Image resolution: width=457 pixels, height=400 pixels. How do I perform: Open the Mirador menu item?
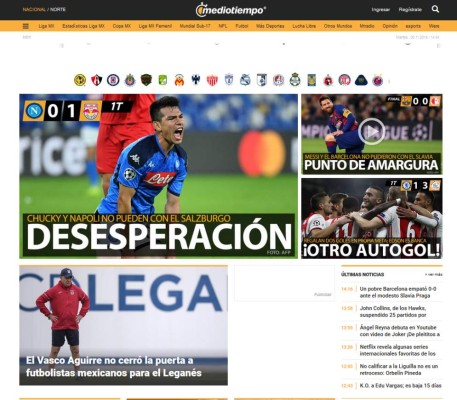[x=367, y=26]
